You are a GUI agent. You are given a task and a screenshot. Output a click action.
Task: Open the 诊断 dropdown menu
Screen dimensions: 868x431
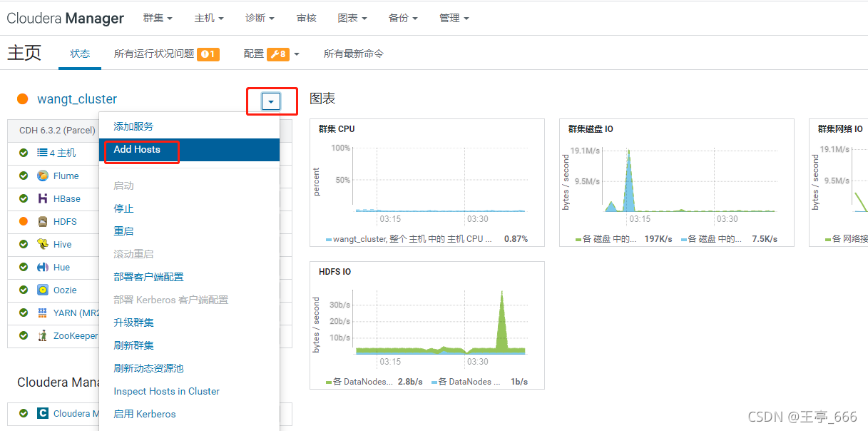click(260, 18)
